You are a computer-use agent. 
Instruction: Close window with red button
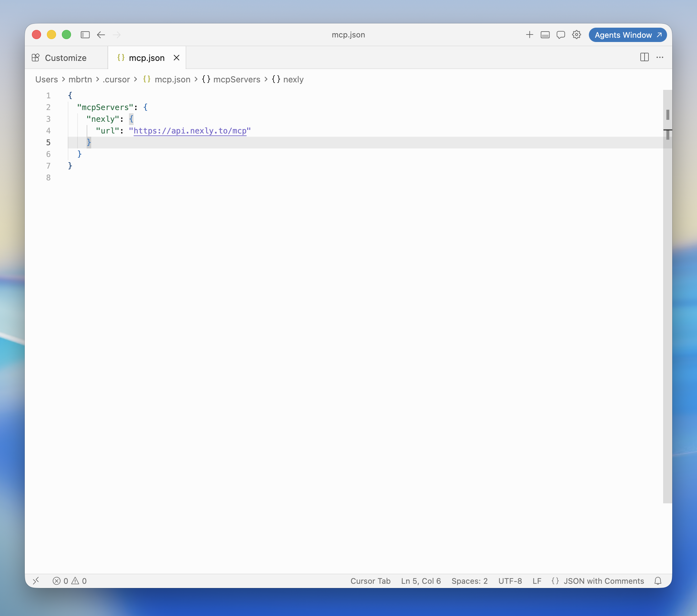[x=36, y=35]
